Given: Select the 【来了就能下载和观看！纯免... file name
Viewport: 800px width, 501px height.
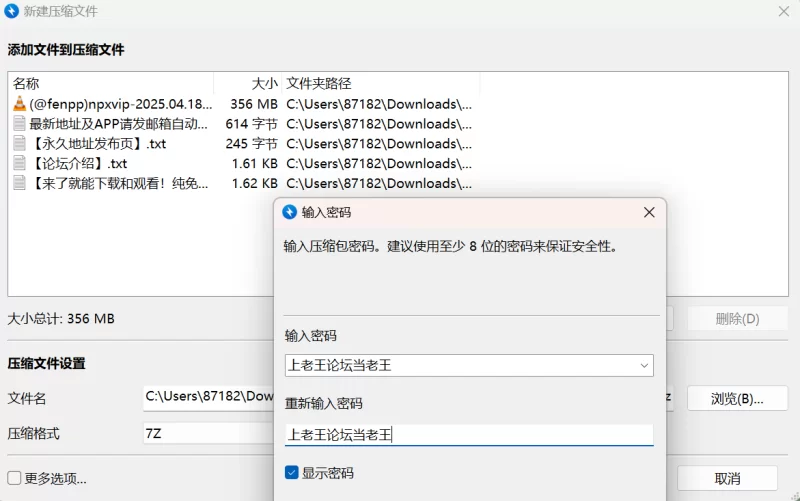Looking at the screenshot, I should tap(118, 184).
